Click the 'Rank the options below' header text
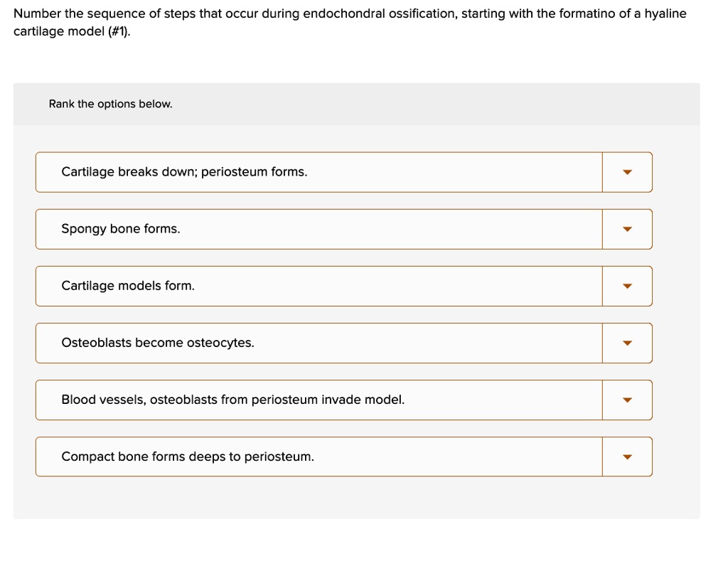The height and width of the screenshot is (576, 728). click(x=109, y=104)
